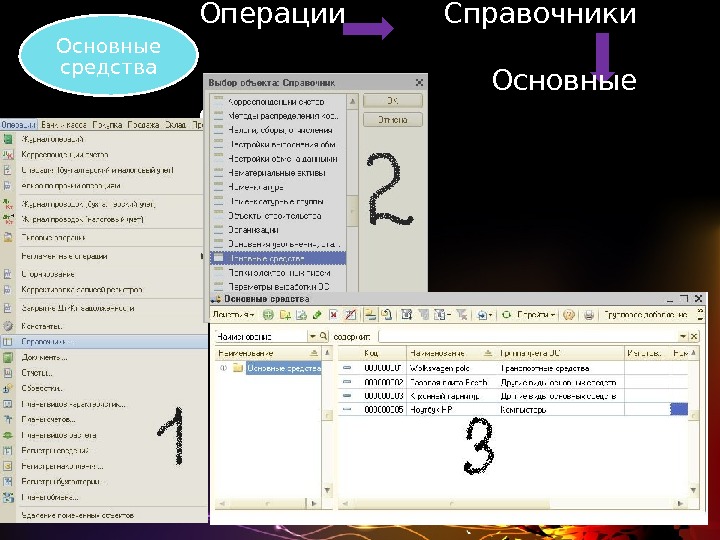Select Справочники menu entry
Image resolution: width=720 pixels, height=540 pixels.
[104, 342]
